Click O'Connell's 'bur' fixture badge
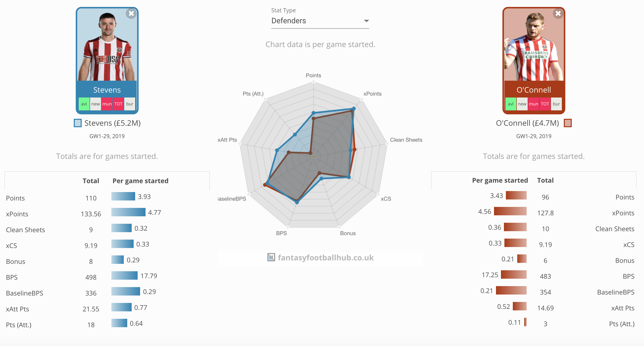 (556, 104)
